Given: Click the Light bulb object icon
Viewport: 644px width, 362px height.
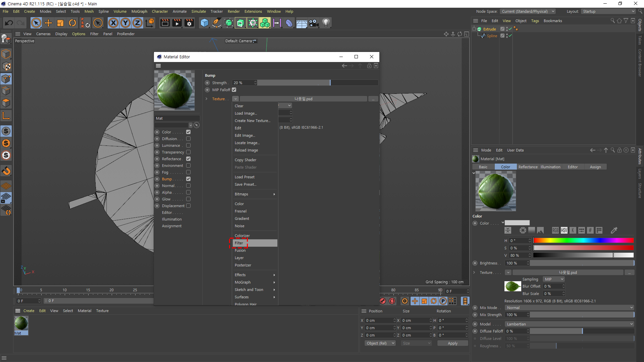Looking at the screenshot, I should [x=326, y=23].
